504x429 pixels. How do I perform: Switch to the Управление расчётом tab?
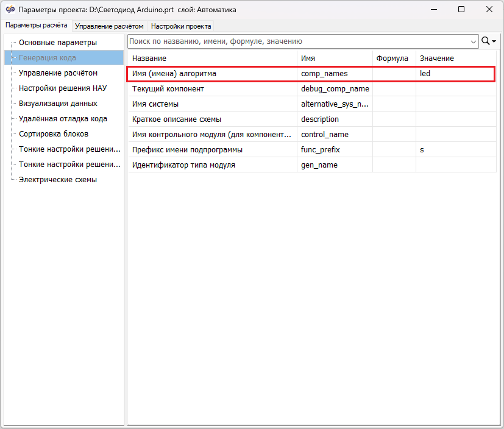pos(109,26)
